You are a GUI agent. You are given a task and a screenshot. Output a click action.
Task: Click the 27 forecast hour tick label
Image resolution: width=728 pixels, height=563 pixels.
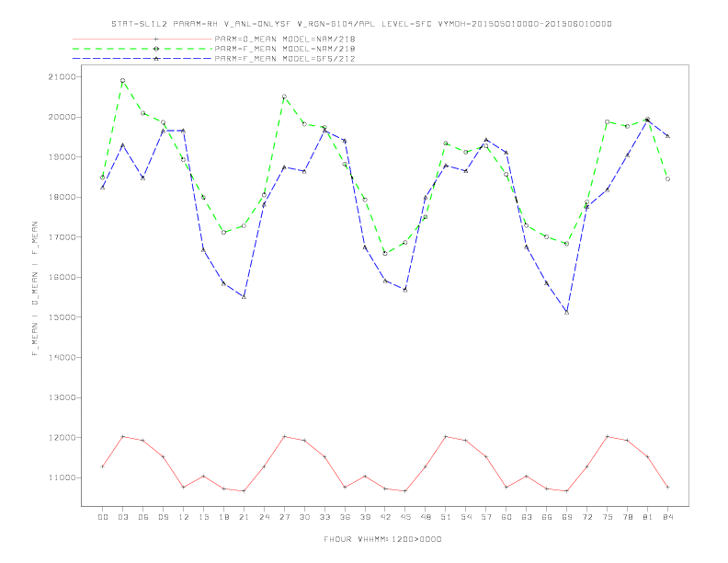284,517
